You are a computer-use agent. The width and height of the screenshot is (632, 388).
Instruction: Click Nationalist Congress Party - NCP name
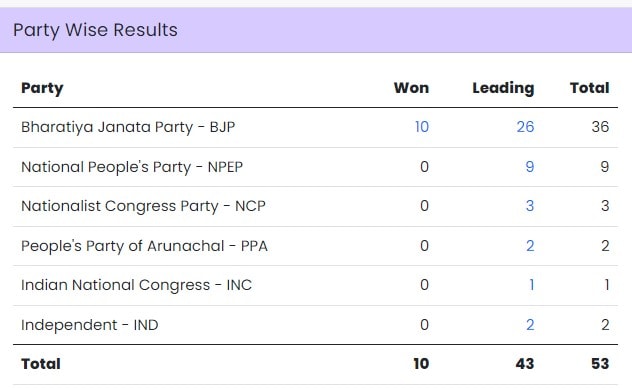(143, 206)
